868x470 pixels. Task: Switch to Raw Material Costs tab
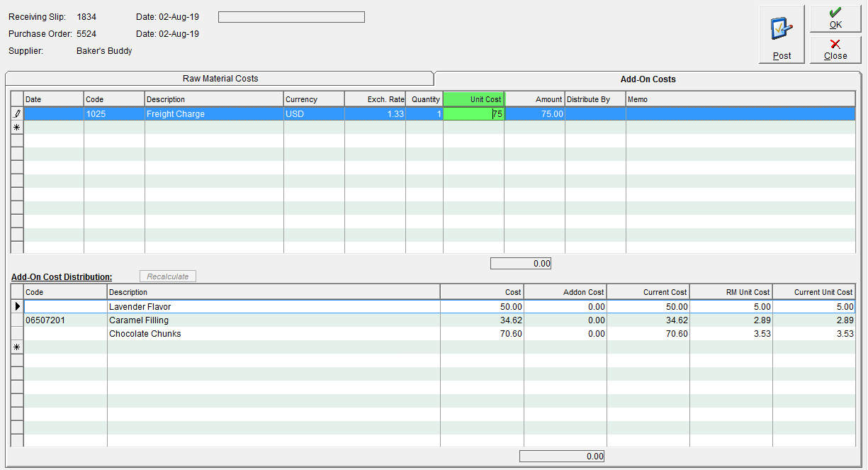tap(220, 79)
